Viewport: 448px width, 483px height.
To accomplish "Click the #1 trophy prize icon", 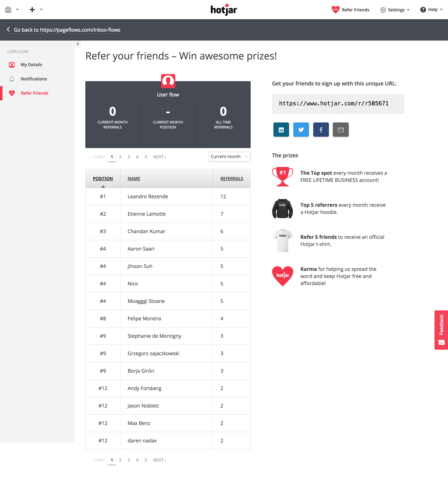I will (283, 177).
